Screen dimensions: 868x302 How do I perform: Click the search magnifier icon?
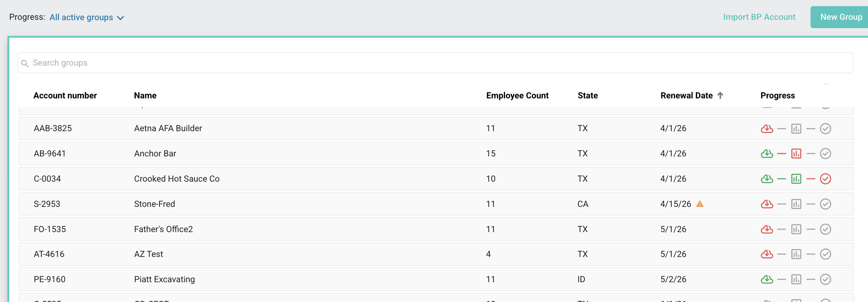(25, 63)
